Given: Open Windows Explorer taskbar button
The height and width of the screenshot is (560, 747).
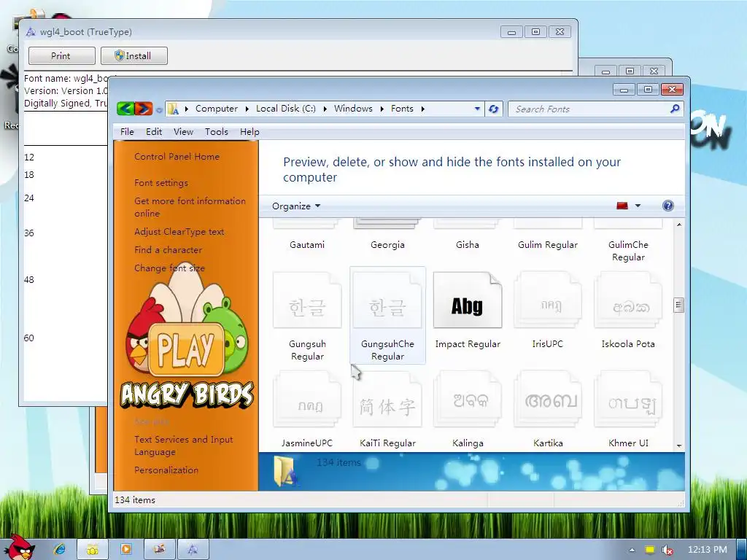Looking at the screenshot, I should pos(93,550).
